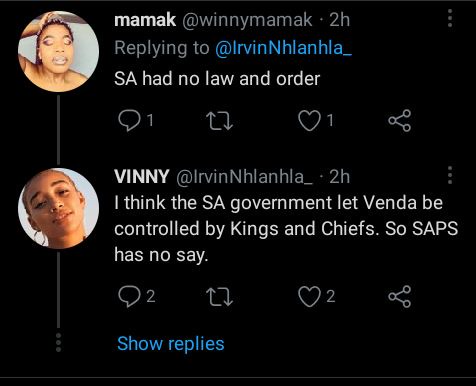
Task: Share VINNY's tweet using share icon
Action: (399, 296)
